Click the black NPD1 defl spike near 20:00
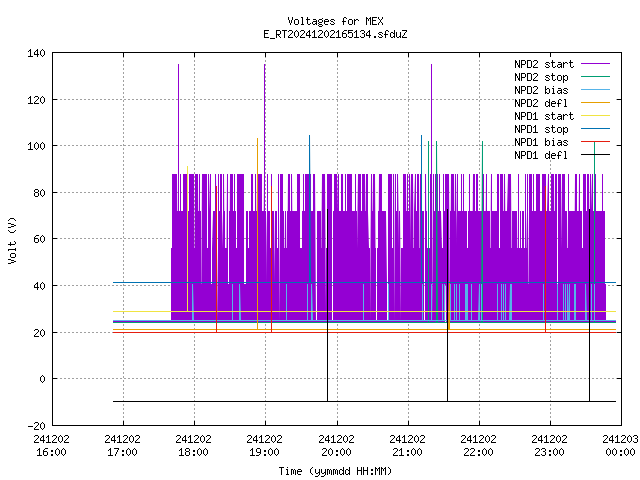The width and height of the screenshot is (640, 480). pos(327,305)
